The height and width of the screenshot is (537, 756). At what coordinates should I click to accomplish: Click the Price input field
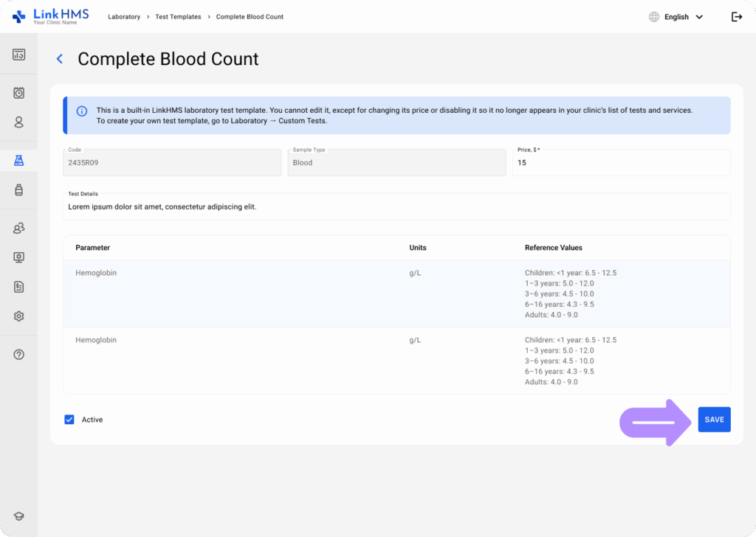point(621,163)
